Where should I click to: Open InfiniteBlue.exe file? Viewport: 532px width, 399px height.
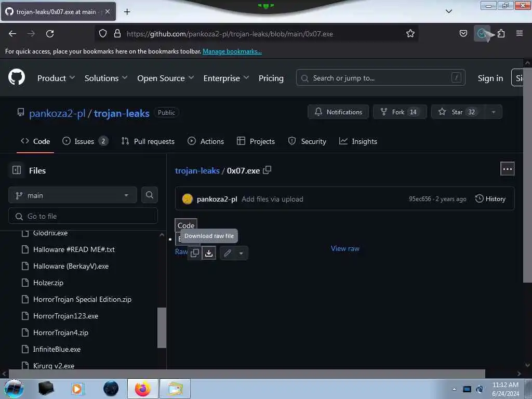(x=57, y=349)
